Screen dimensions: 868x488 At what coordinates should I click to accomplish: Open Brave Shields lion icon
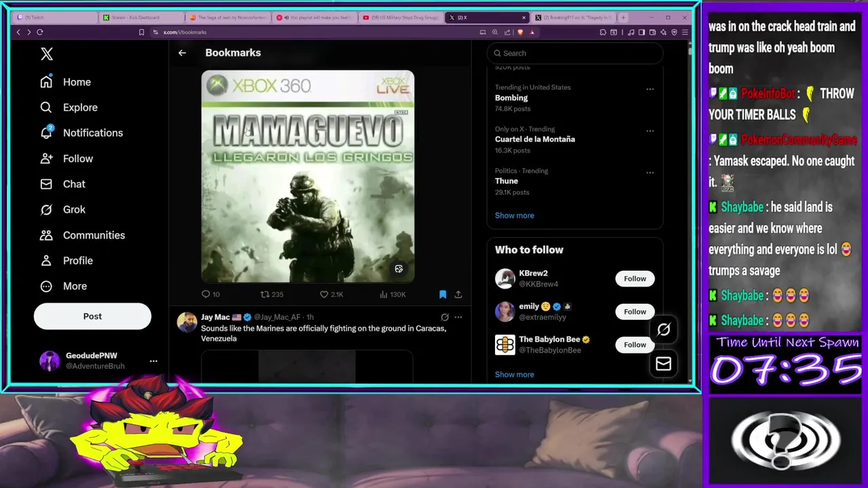click(x=520, y=32)
